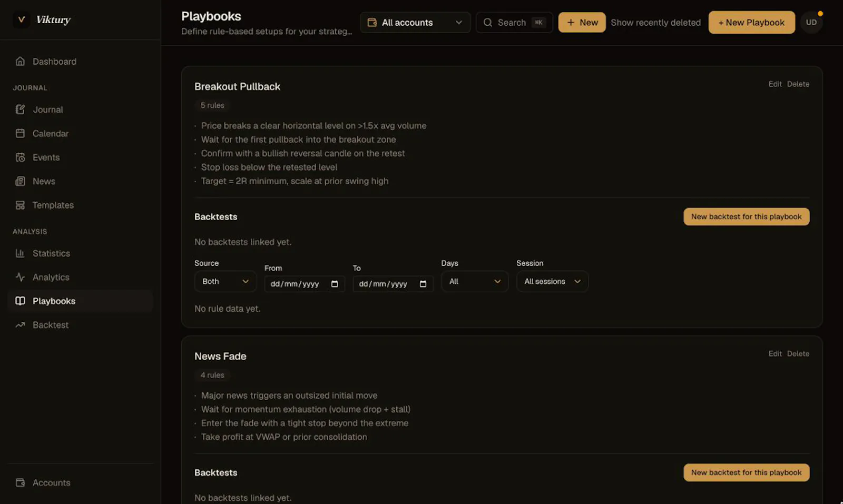Viewport: 843px width, 504px height.
Task: Open the Journal section
Action: click(x=80, y=110)
